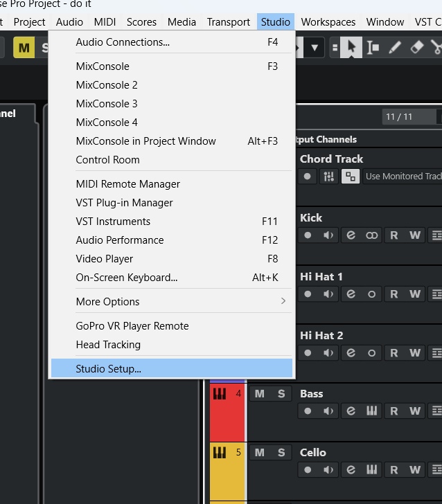Image resolution: width=442 pixels, height=504 pixels.
Task: Expand More Options submenu
Action: 172,302
